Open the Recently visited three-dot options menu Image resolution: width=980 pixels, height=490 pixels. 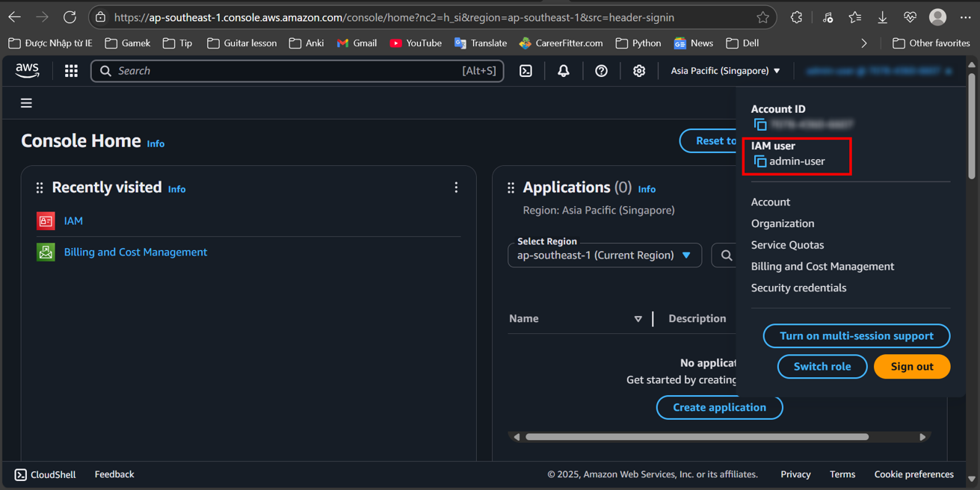click(x=456, y=187)
